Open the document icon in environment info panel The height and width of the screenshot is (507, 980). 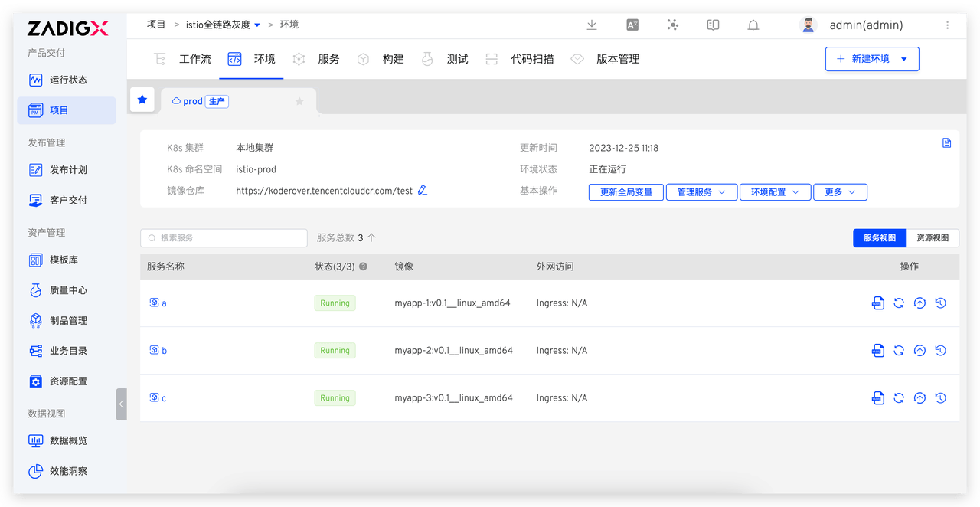[x=946, y=143]
